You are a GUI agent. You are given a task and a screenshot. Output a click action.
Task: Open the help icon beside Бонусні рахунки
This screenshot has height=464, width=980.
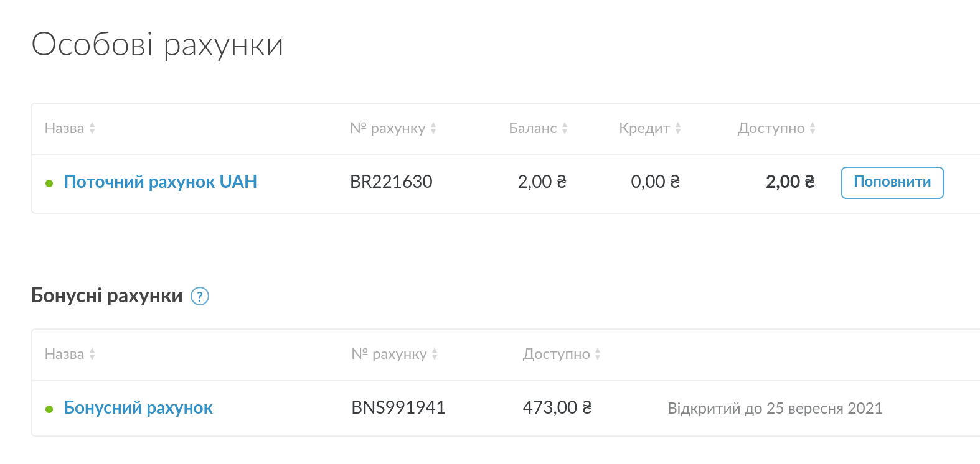click(200, 296)
